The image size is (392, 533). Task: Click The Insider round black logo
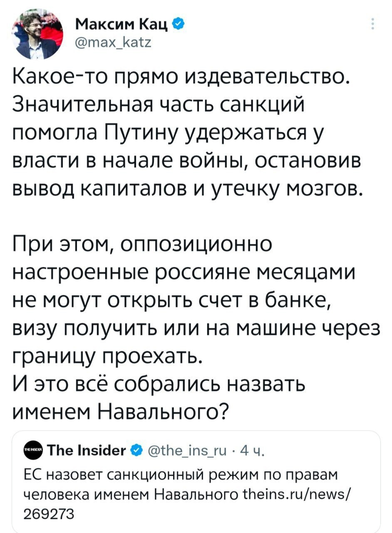pos(34,451)
